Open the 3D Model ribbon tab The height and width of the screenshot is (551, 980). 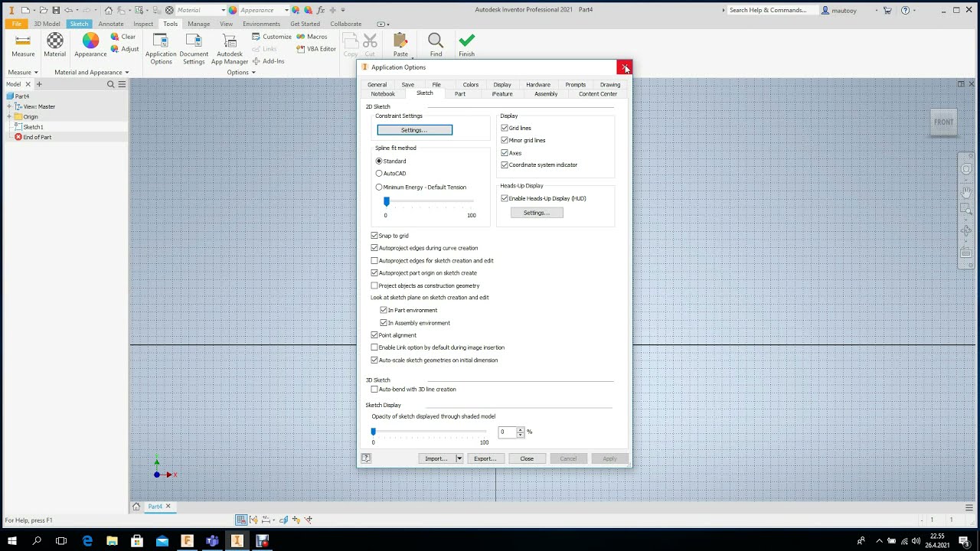47,24
